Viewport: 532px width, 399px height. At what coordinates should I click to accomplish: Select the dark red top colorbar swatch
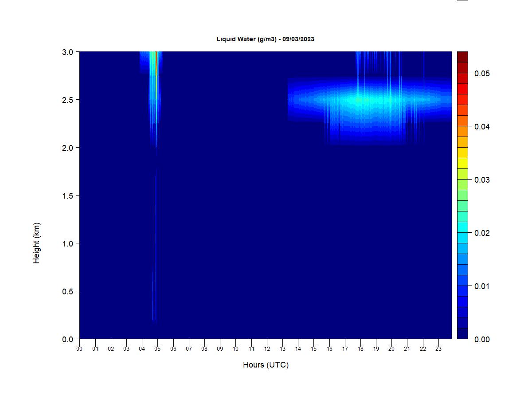tap(462, 57)
